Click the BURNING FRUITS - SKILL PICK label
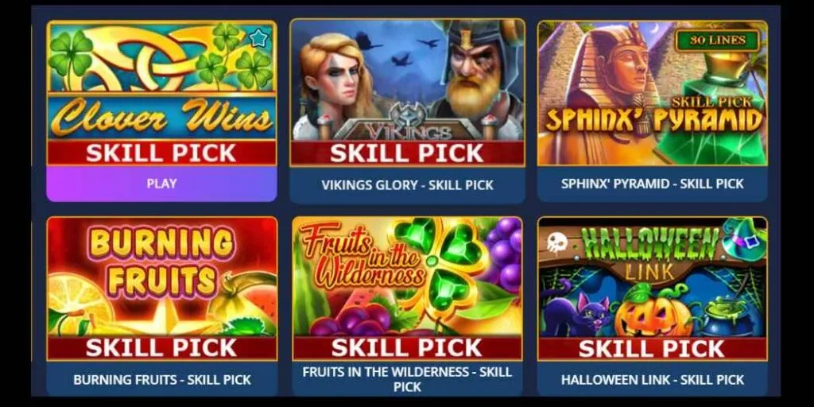The image size is (815, 408). point(162,380)
